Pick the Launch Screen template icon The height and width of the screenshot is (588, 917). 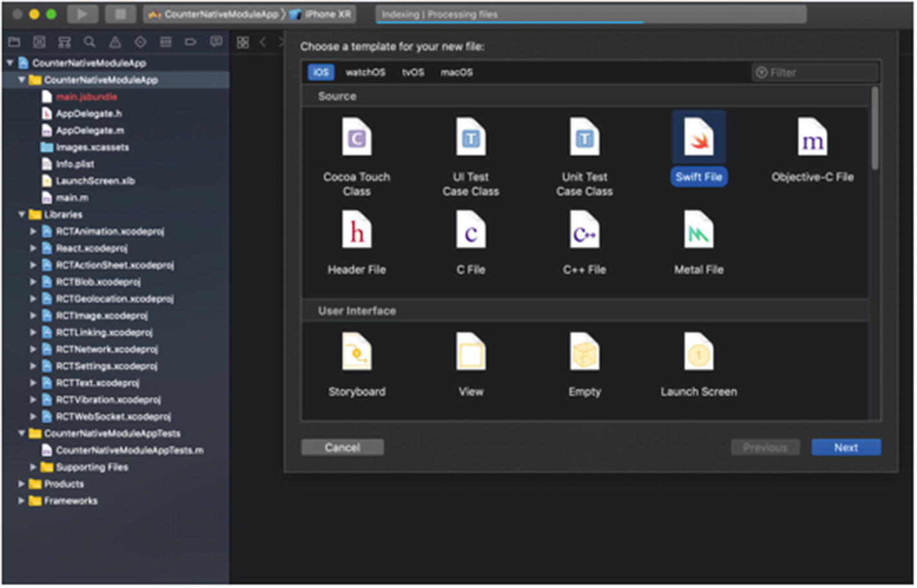point(698,352)
